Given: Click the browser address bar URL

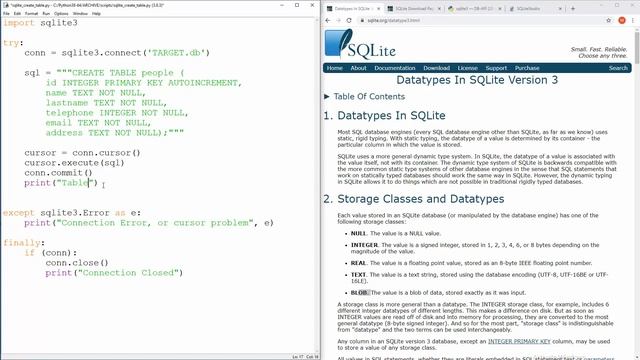Looking at the screenshot, I should pos(393,20).
